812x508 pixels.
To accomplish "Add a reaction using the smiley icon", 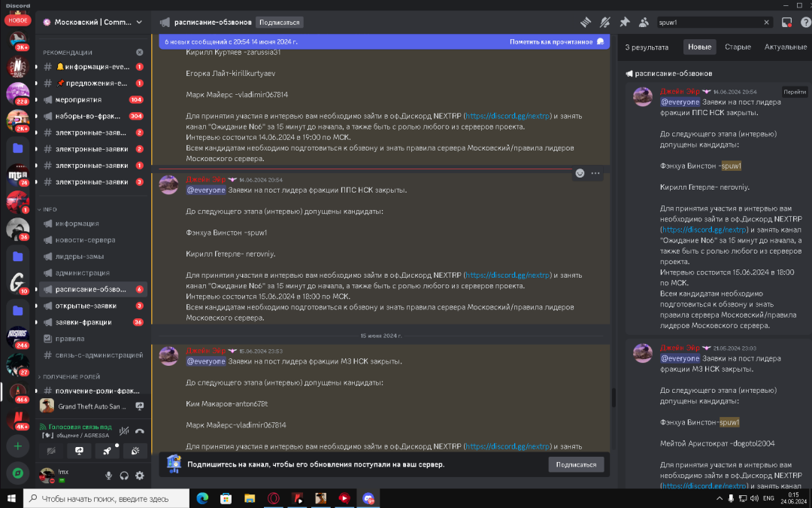I will (580, 173).
